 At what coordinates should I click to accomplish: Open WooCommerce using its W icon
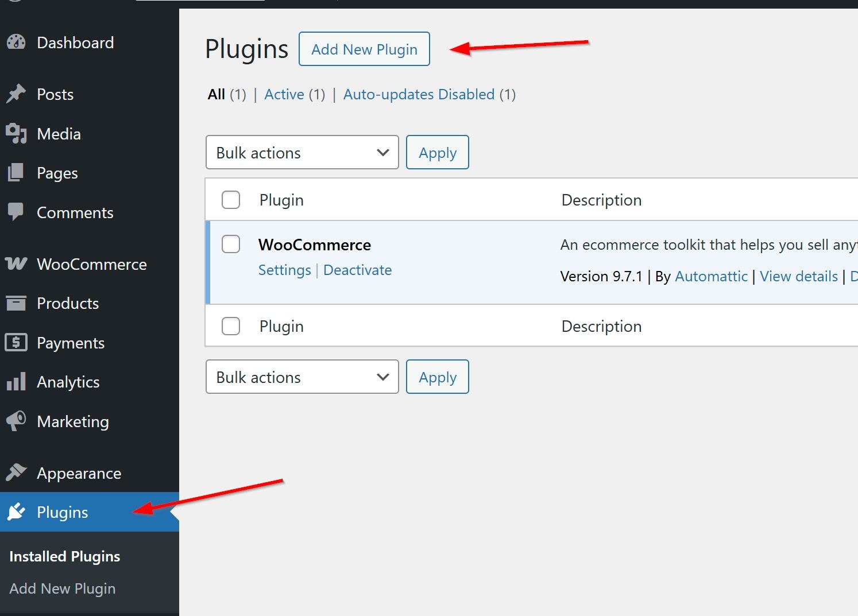(x=17, y=264)
